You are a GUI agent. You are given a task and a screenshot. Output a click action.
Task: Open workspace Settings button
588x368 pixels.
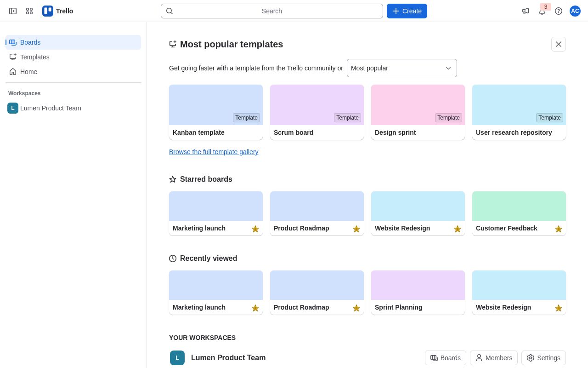pos(543,358)
